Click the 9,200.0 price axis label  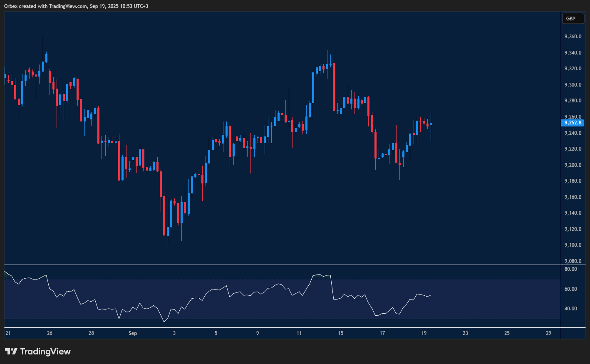(x=573, y=165)
